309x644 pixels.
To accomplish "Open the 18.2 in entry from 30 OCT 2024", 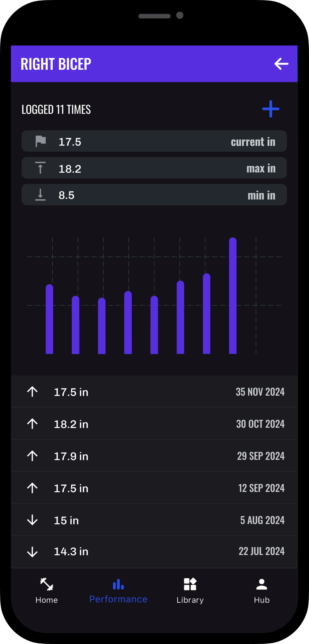I will coord(154,424).
